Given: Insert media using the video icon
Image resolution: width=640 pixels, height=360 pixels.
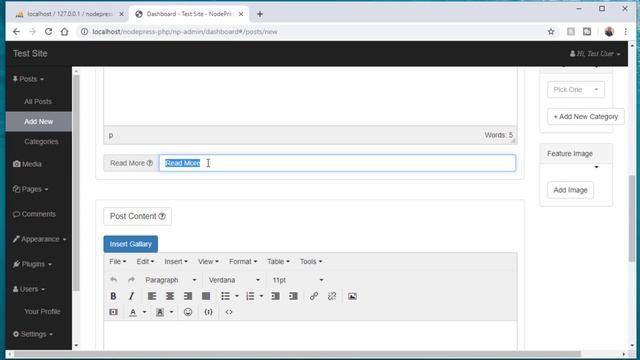Looking at the screenshot, I should pos(113,312).
